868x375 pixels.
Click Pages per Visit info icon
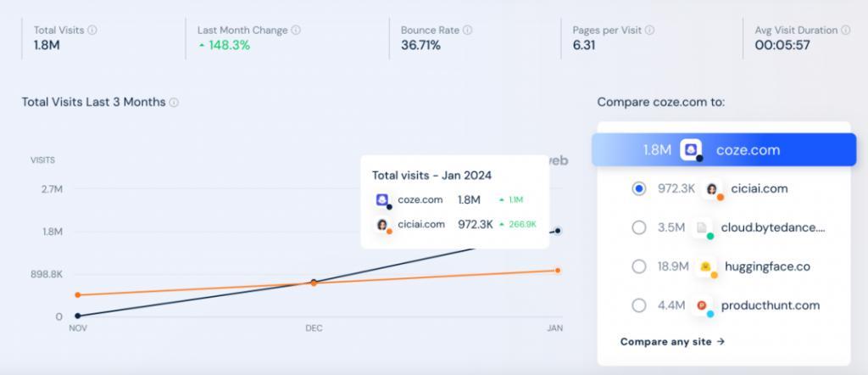[650, 31]
